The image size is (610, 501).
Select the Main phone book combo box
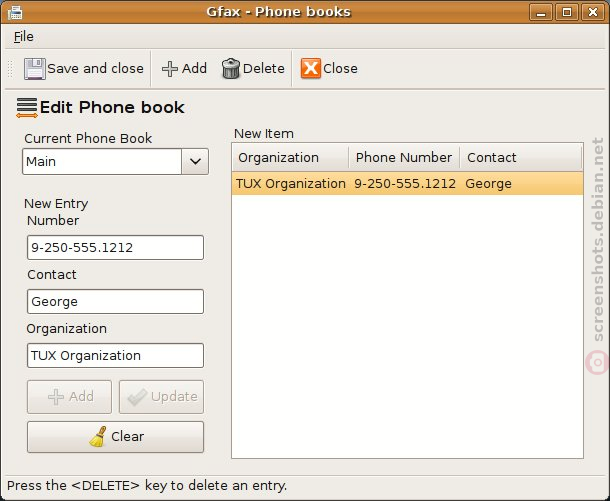115,161
